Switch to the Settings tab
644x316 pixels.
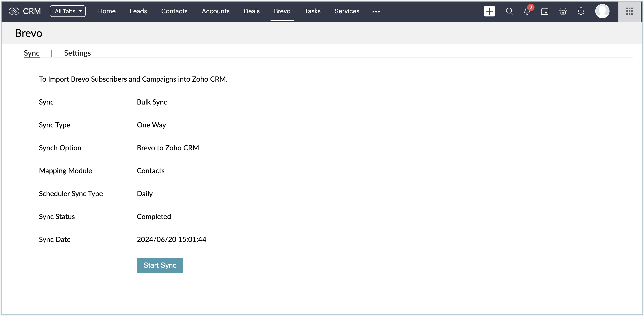pos(77,53)
